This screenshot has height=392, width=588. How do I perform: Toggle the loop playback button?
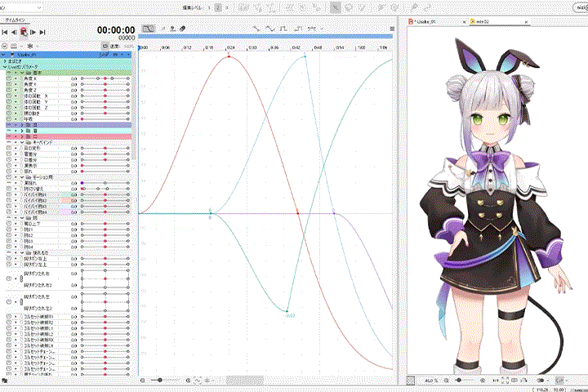coord(105,46)
